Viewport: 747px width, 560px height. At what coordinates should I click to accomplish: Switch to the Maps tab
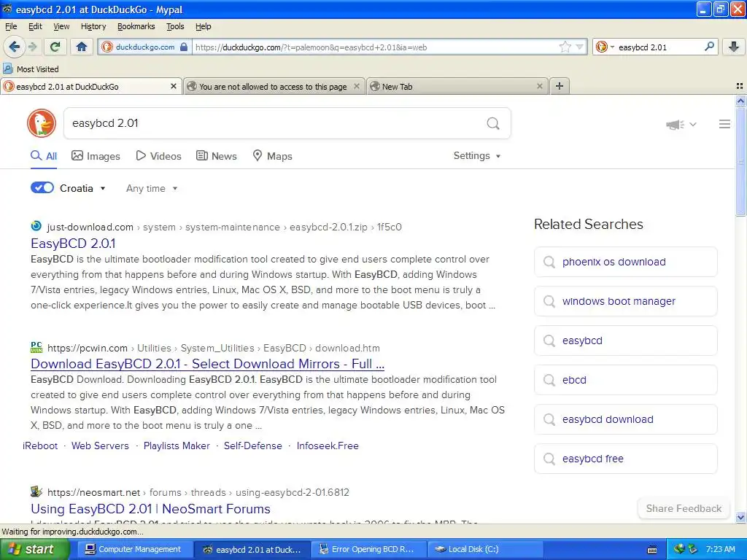click(x=272, y=156)
